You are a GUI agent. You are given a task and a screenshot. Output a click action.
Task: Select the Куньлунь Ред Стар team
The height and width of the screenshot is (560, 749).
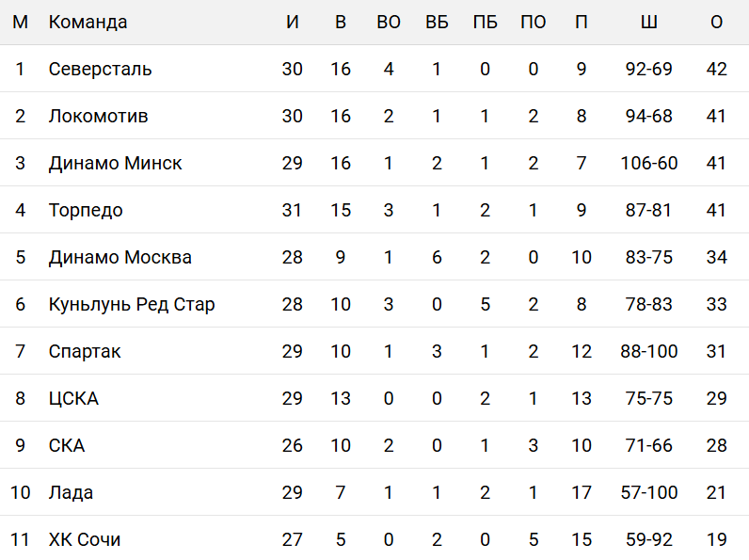click(132, 304)
